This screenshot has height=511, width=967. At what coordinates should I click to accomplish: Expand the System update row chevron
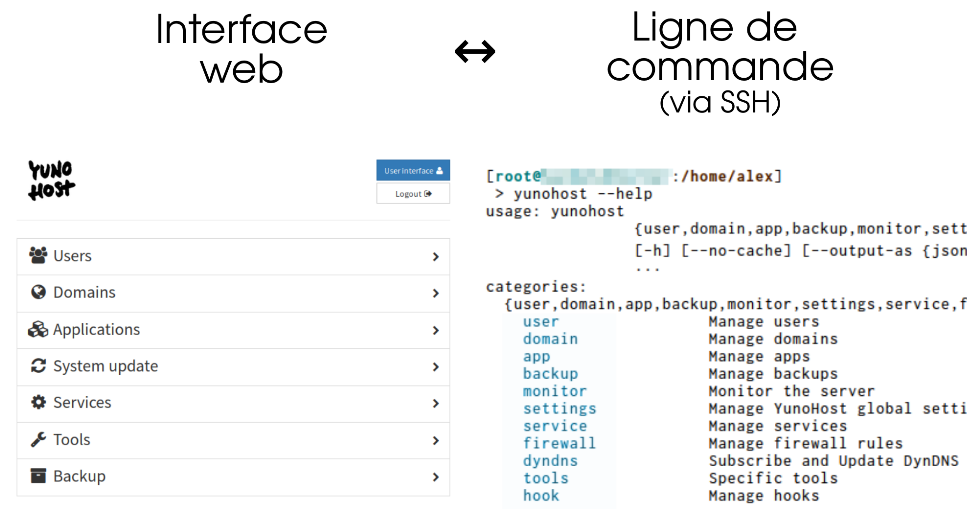click(435, 367)
